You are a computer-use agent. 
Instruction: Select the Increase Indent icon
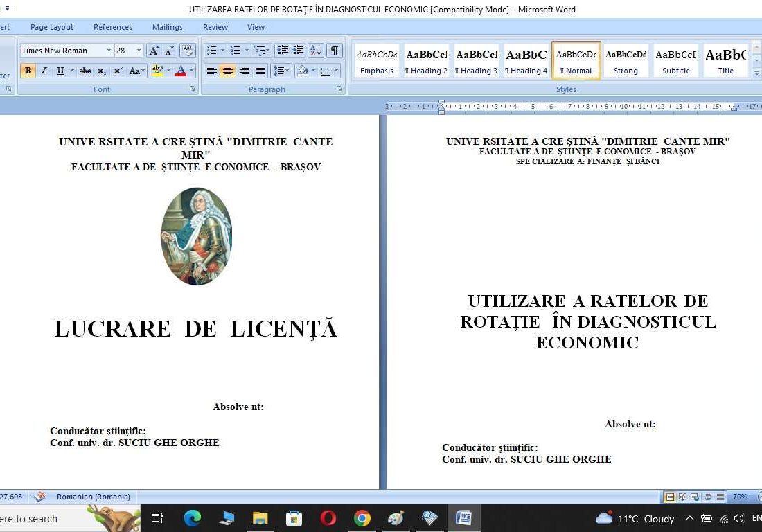[x=297, y=51]
